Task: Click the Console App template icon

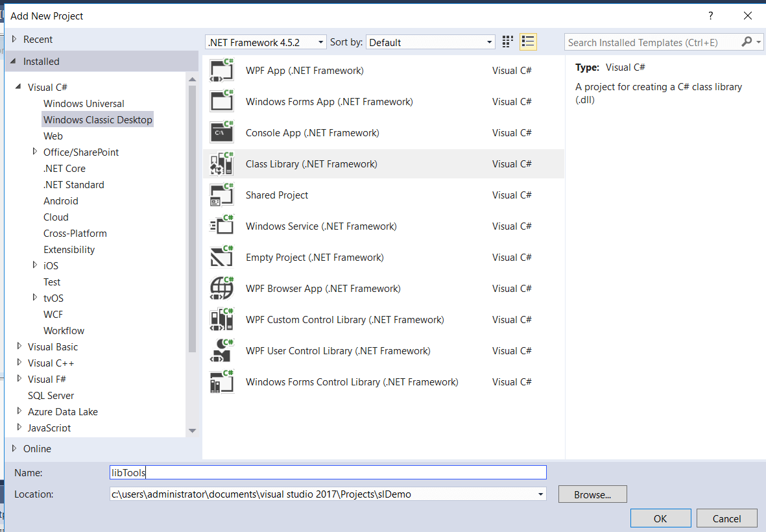Action: [x=222, y=133]
